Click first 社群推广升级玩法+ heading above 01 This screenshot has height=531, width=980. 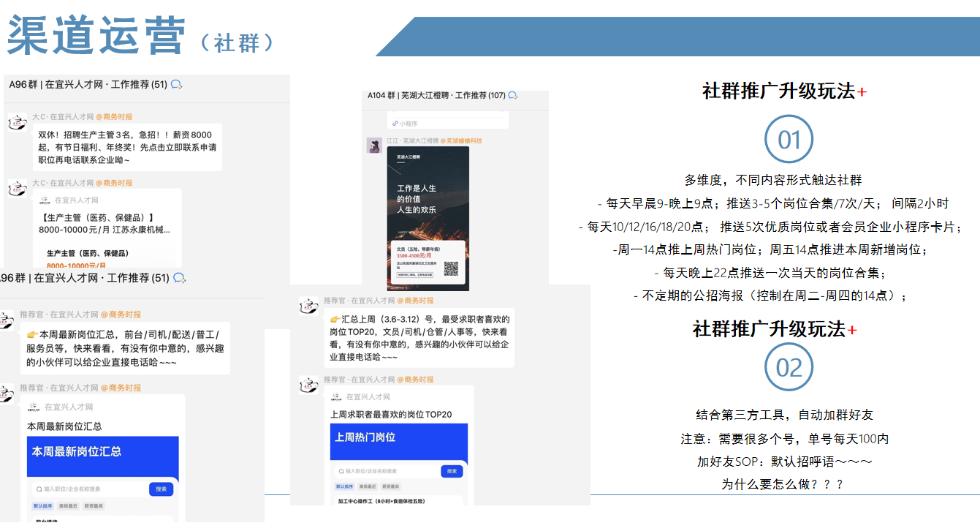click(x=784, y=91)
